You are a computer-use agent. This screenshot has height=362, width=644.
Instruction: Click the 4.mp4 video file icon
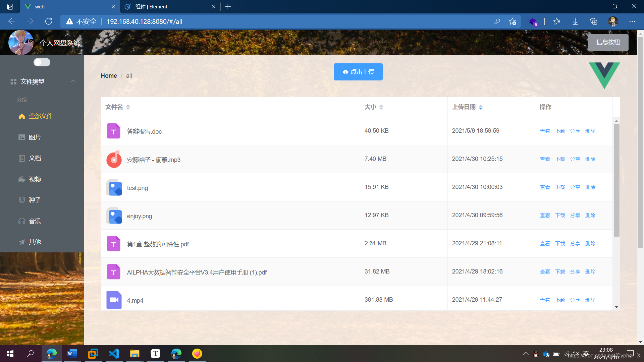[114, 300]
